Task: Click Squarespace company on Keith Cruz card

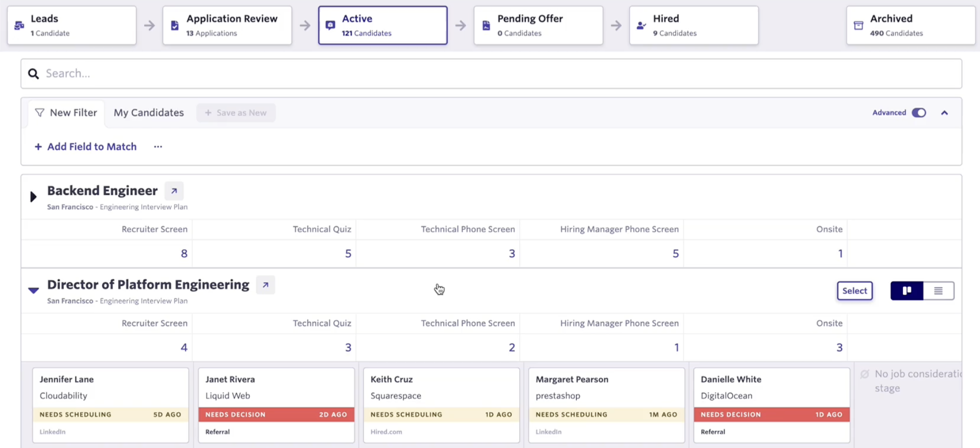Action: [396, 395]
